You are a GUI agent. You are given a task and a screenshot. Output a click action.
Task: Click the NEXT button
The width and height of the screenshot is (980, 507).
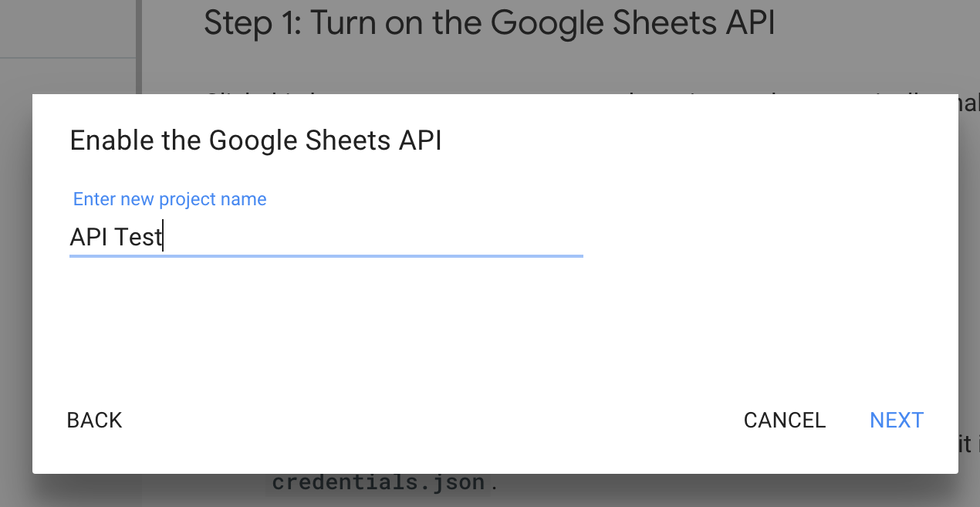click(x=896, y=421)
